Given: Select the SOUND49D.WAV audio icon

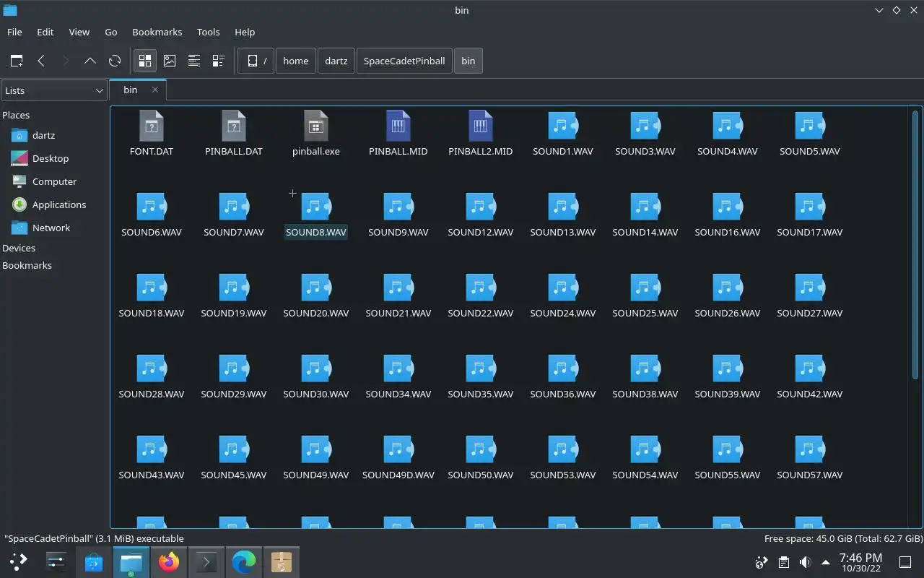Looking at the screenshot, I should pyautogui.click(x=398, y=449).
